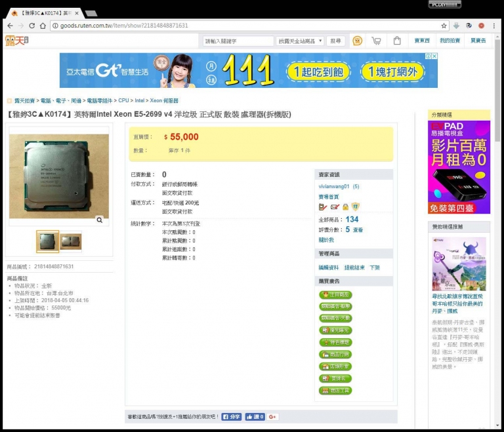Click the seller envelope-check badge icon

click(335, 207)
